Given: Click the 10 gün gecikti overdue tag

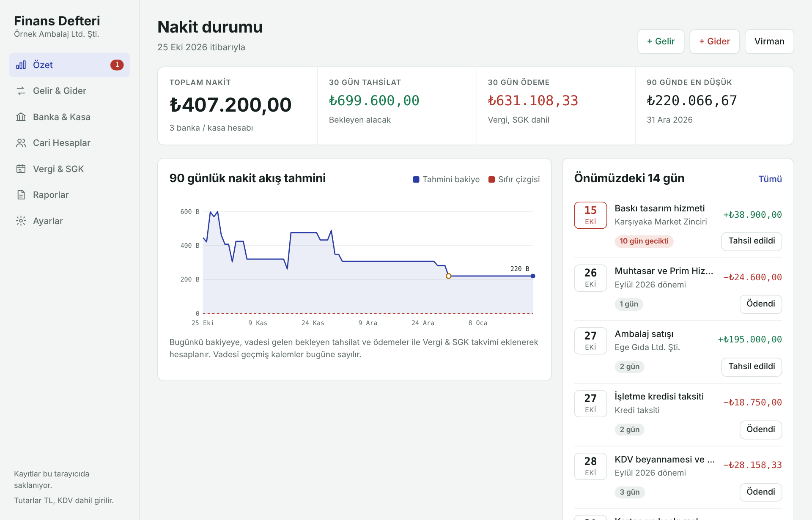Looking at the screenshot, I should point(644,241).
